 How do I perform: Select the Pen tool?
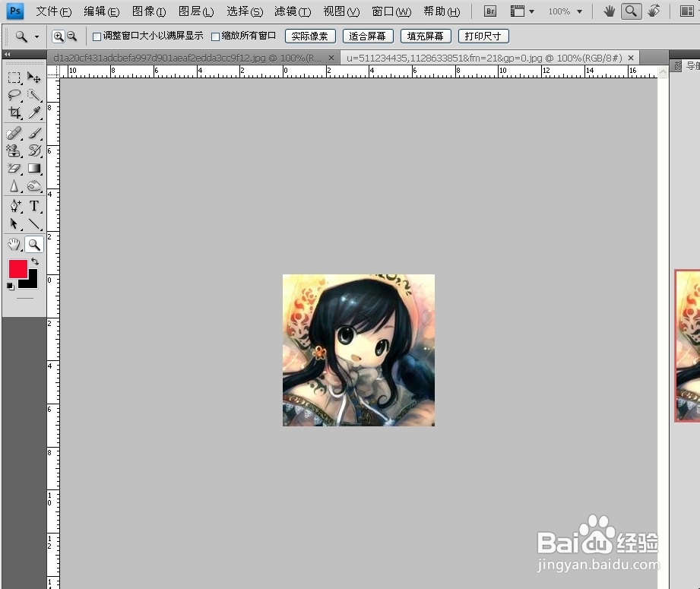click(x=14, y=206)
